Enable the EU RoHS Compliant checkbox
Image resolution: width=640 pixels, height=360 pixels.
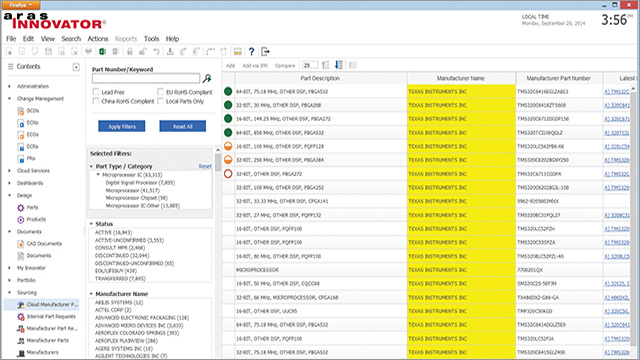(160, 92)
